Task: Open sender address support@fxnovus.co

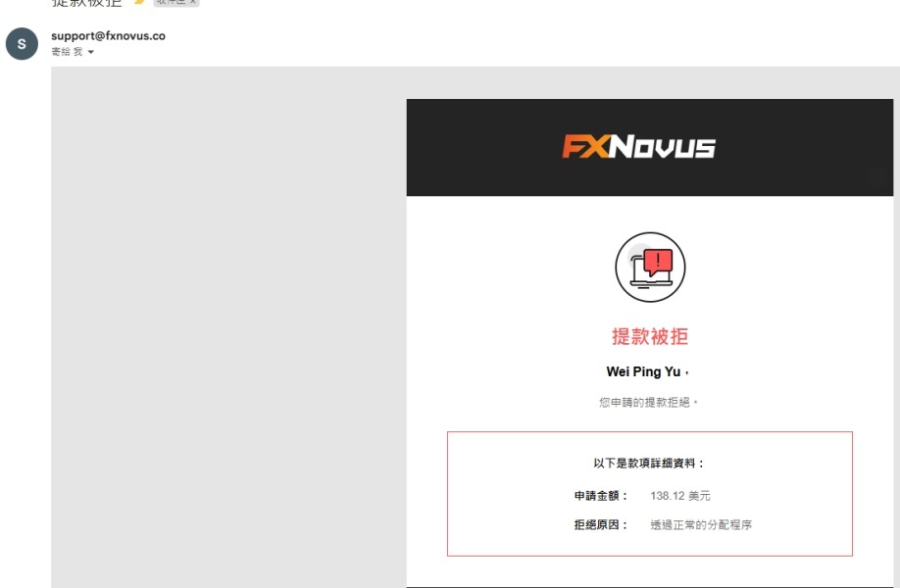Action: (x=108, y=35)
